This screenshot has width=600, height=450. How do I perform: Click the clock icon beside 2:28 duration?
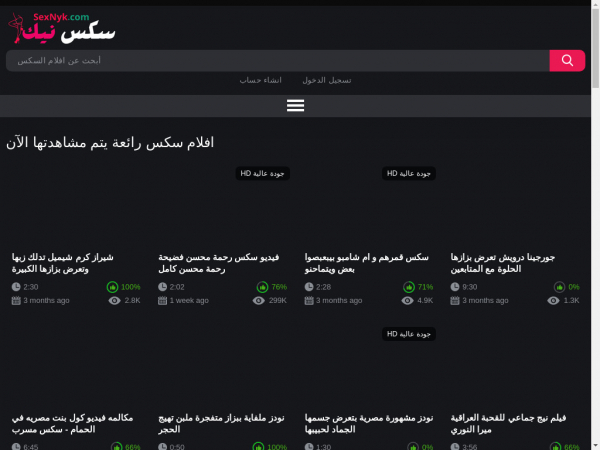point(308,287)
